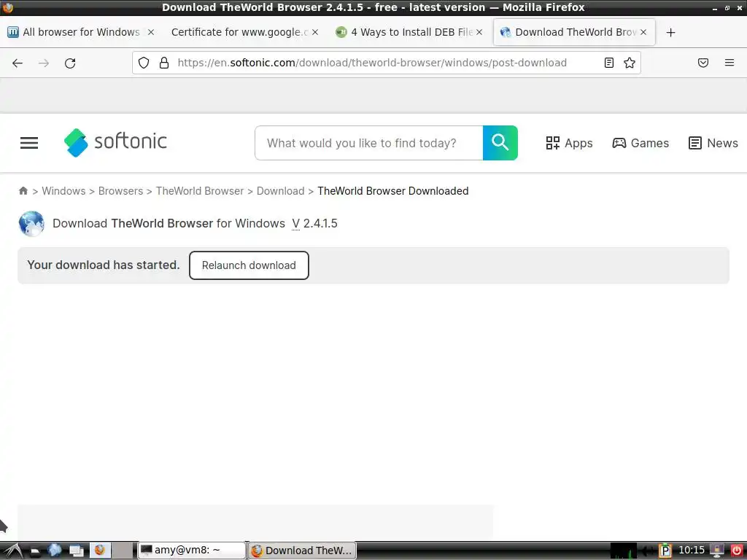Reload the current page
747x560 pixels.
click(70, 63)
